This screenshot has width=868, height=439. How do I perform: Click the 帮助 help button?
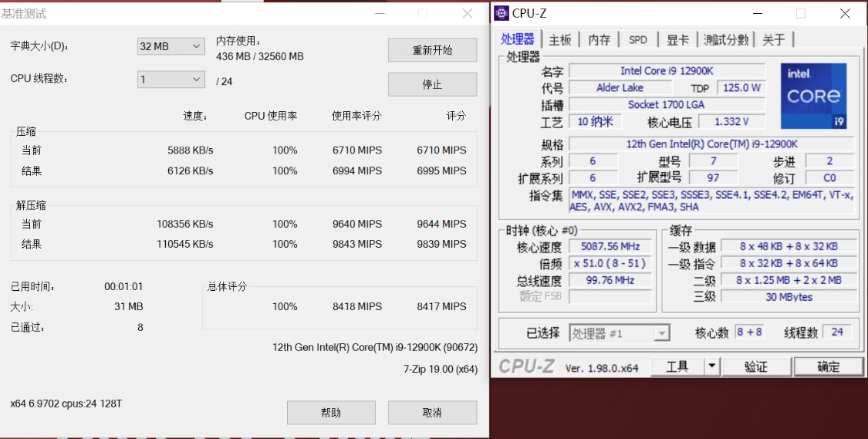click(x=331, y=413)
